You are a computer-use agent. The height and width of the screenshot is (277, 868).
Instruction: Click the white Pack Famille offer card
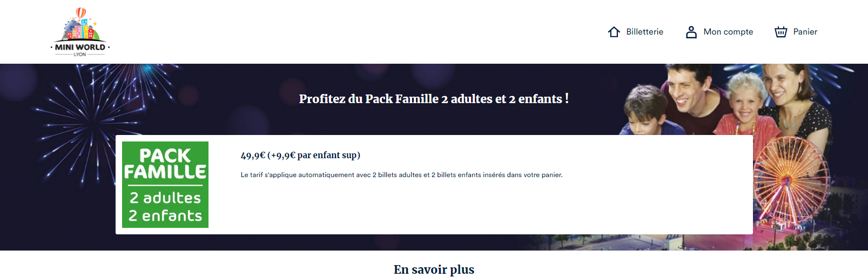pyautogui.click(x=434, y=185)
